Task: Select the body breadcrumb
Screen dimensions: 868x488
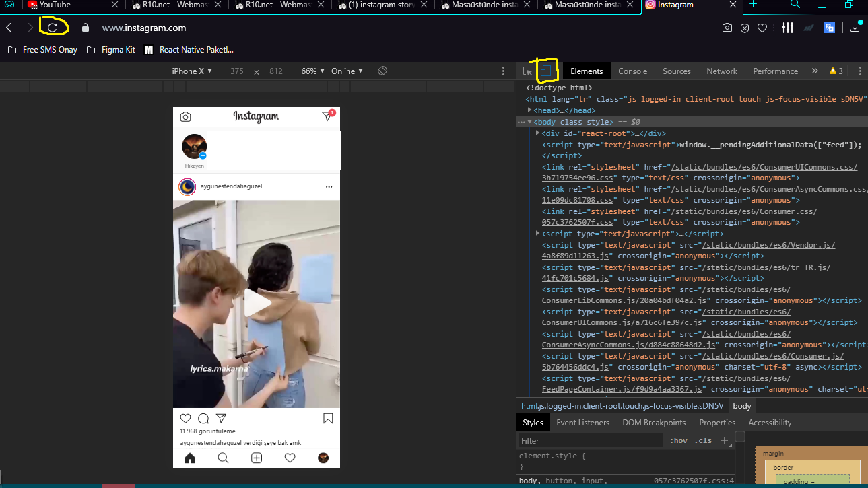Action: point(742,406)
